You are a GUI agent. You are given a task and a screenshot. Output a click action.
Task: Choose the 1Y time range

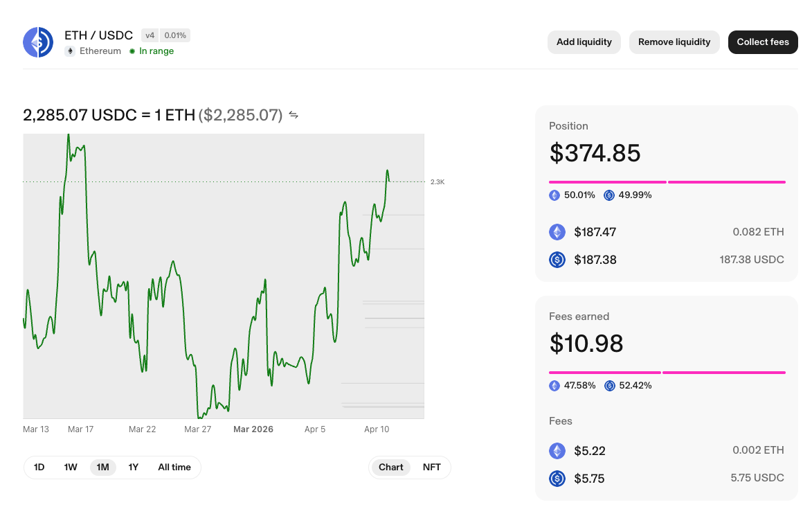[x=134, y=468]
